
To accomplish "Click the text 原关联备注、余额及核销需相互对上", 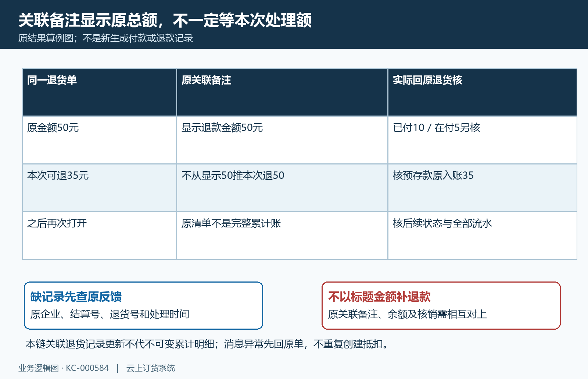I will click(407, 314).
